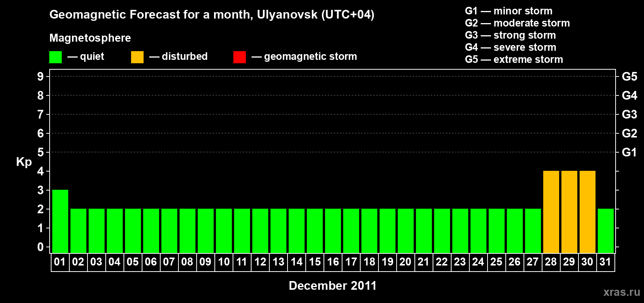Click the 'disturbed' legend label

pyautogui.click(x=184, y=56)
